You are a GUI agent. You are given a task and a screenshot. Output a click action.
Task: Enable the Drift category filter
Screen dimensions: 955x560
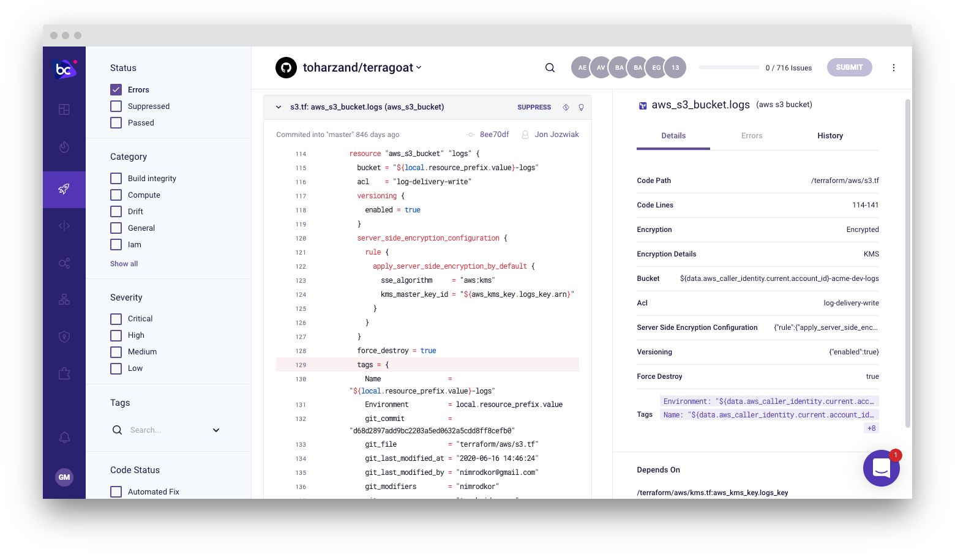pos(116,211)
